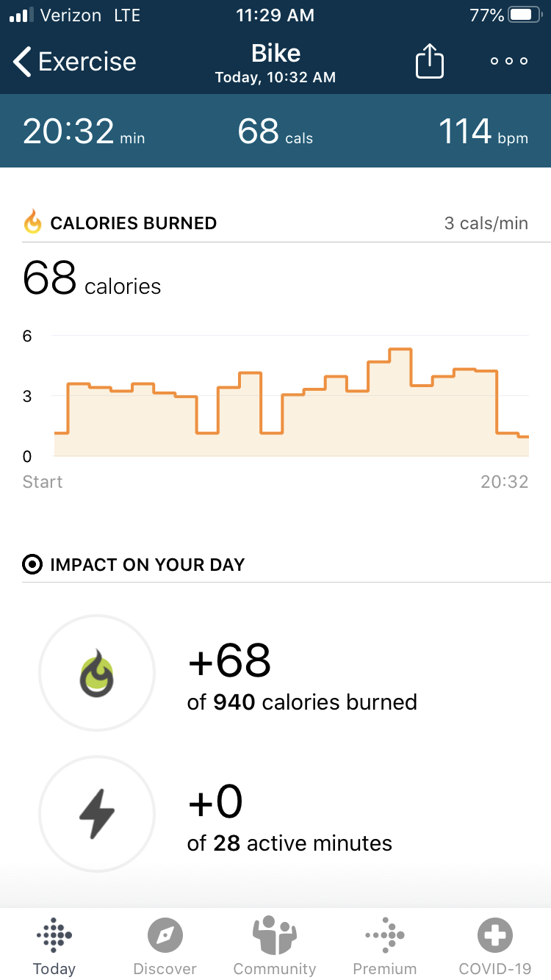
Task: Tap the calories burned flame circle icon
Action: coord(97,673)
